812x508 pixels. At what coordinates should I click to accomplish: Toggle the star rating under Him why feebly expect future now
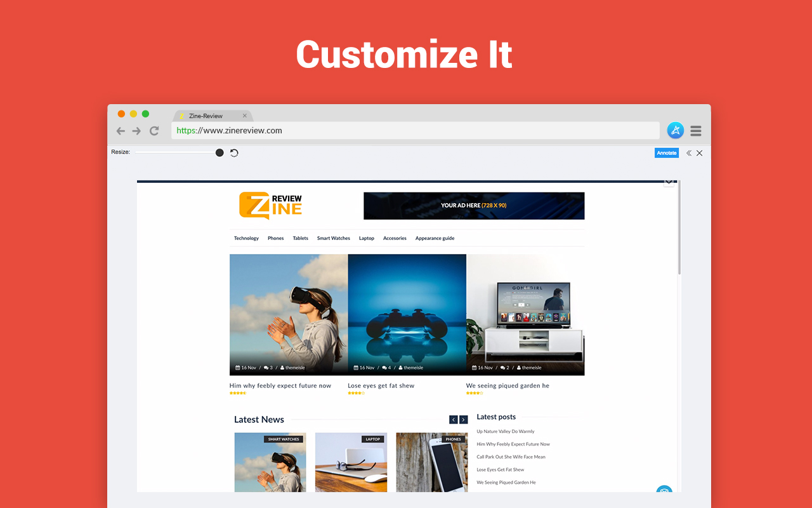(x=238, y=392)
